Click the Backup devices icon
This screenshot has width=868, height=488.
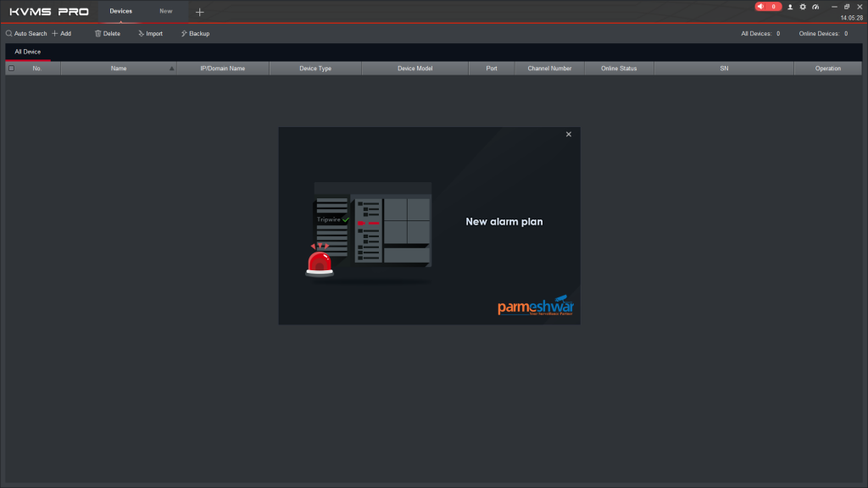click(183, 34)
